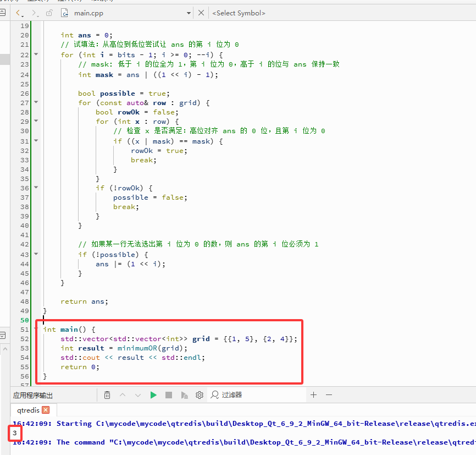The width and height of the screenshot is (476, 455).
Task: Go back with the navigation arrow
Action: point(19,13)
